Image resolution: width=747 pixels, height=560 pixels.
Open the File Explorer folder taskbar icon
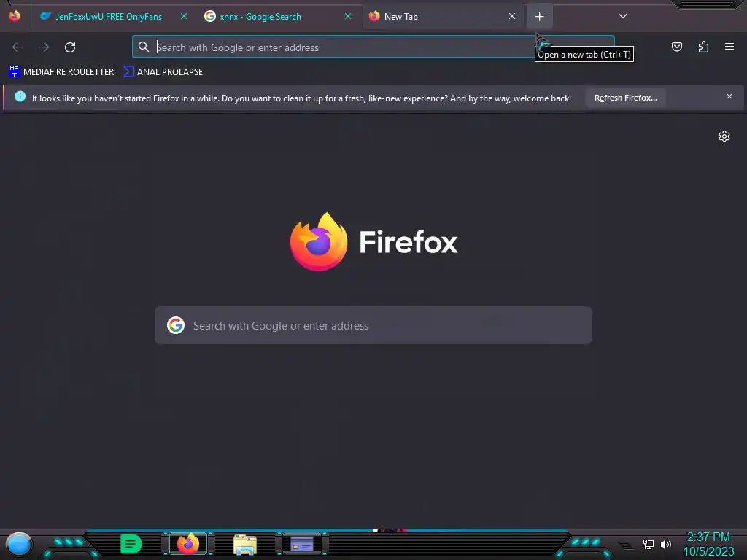click(x=245, y=545)
